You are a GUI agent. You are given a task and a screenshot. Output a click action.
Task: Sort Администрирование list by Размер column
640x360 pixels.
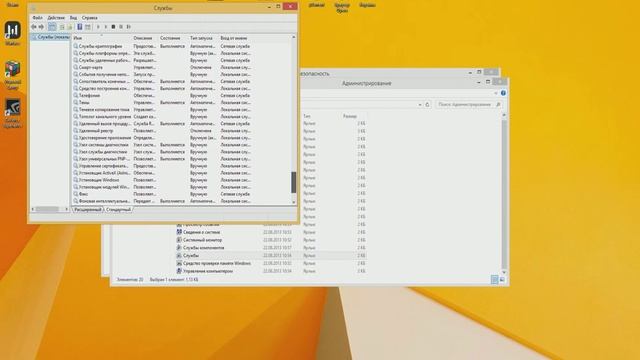(350, 116)
